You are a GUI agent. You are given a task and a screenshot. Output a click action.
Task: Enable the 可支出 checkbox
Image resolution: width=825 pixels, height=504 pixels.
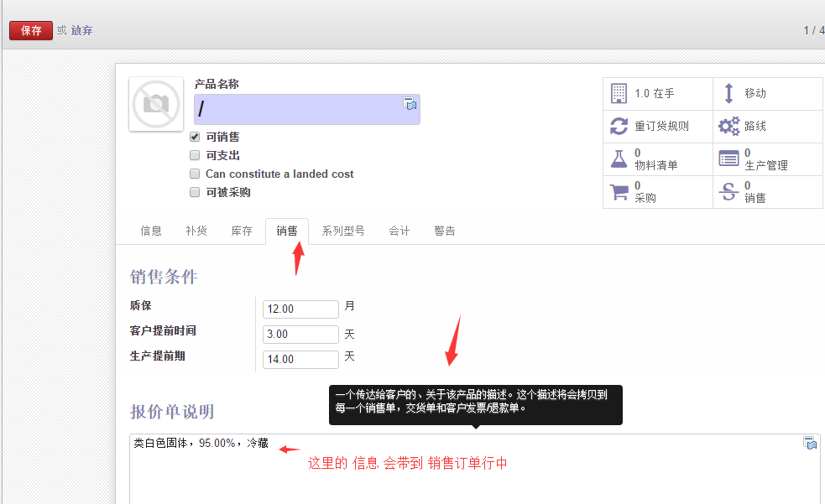click(x=195, y=155)
